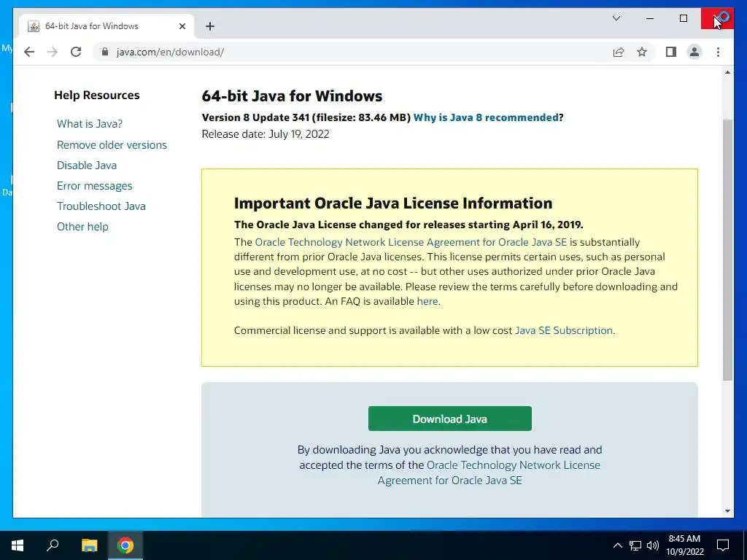The image size is (747, 560).
Task: Select the 64-bit Java for Windows tab
Action: [x=107, y=26]
